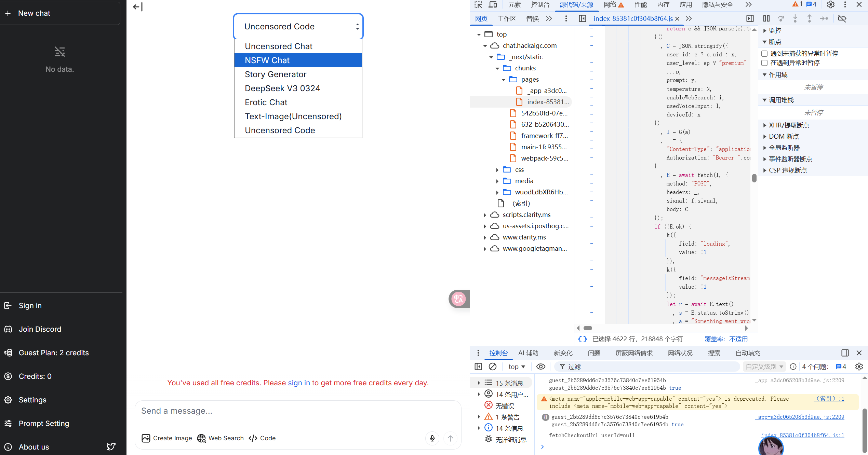Click the collapse sidebar arrow icon
868x455 pixels.
click(x=138, y=7)
